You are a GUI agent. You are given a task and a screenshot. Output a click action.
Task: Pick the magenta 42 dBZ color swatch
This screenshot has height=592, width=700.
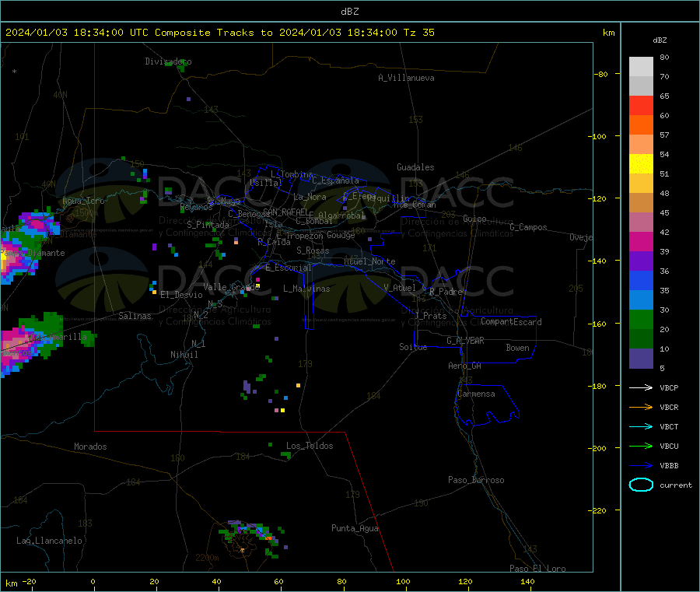641,241
